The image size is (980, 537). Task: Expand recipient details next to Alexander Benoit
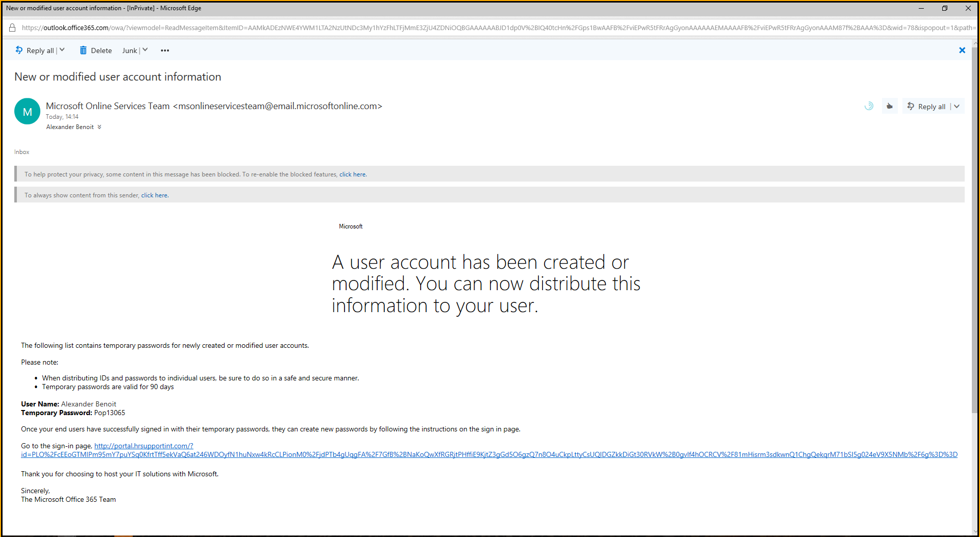click(x=99, y=126)
